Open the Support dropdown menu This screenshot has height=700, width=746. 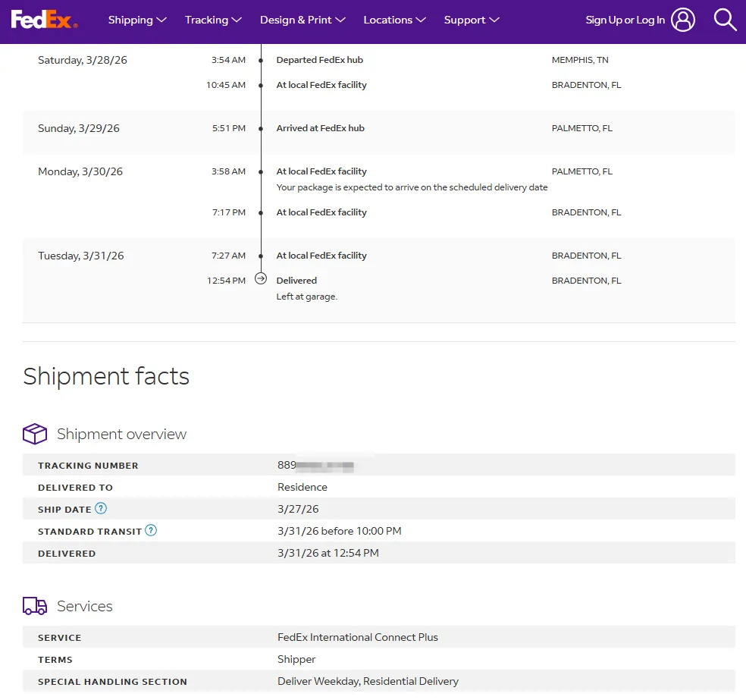(472, 20)
